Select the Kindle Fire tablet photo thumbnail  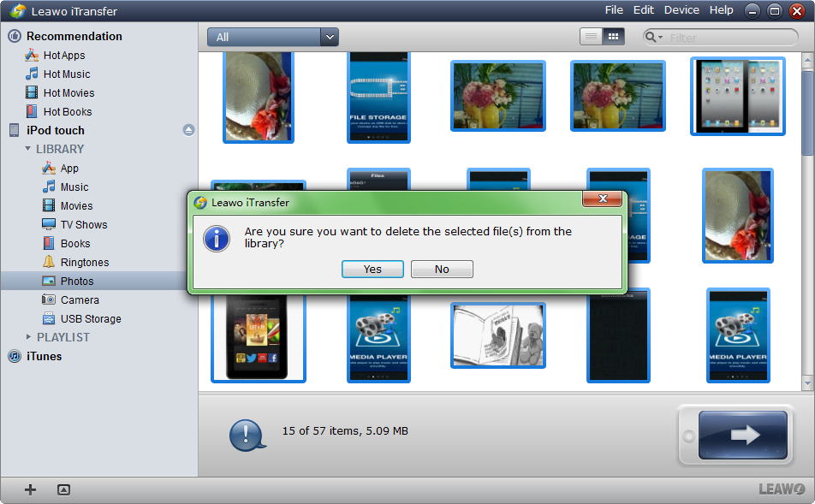pos(259,338)
